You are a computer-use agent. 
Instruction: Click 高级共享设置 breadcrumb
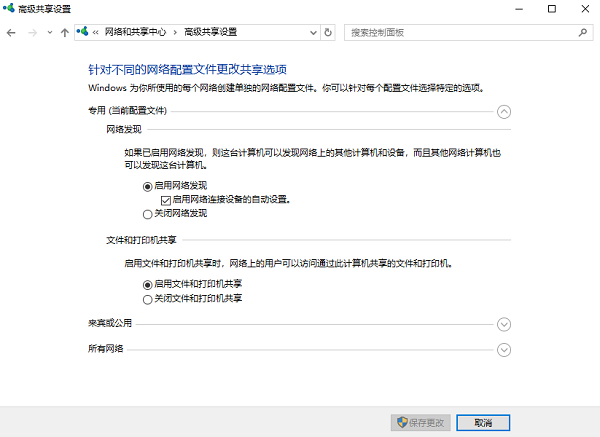[x=210, y=32]
